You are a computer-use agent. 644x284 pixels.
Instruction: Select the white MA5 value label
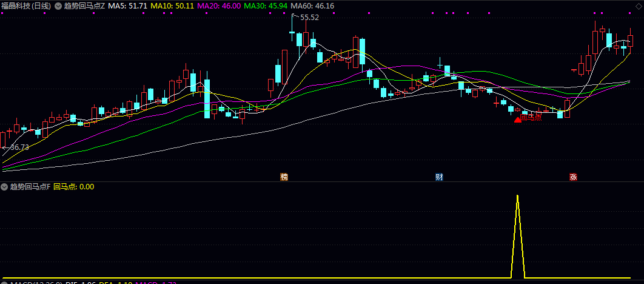point(128,5)
